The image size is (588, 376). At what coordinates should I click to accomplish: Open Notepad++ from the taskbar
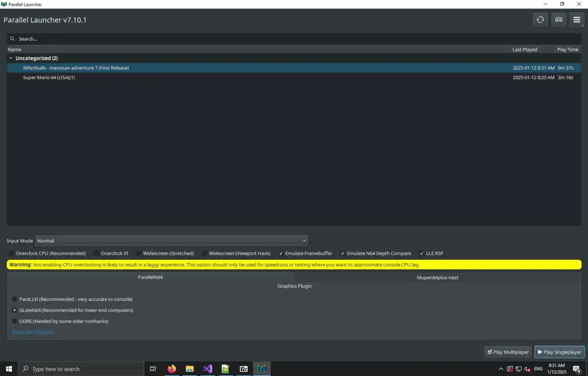pos(225,369)
